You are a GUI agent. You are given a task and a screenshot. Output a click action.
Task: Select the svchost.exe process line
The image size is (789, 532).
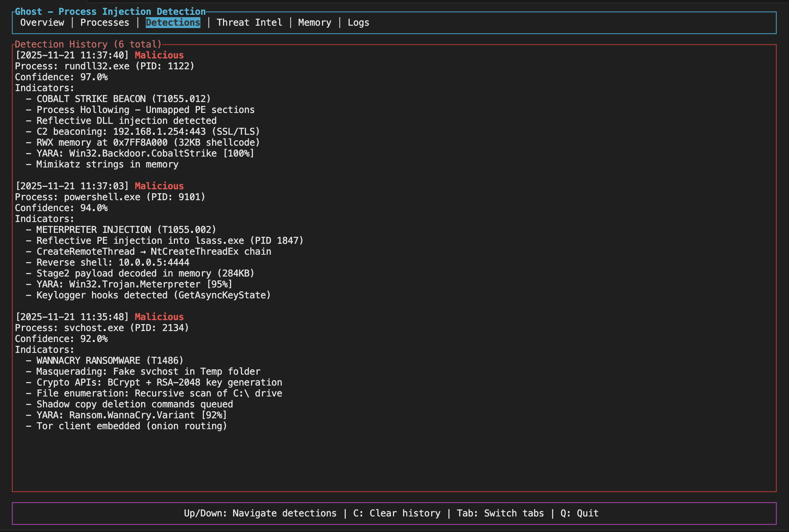pyautogui.click(x=102, y=328)
